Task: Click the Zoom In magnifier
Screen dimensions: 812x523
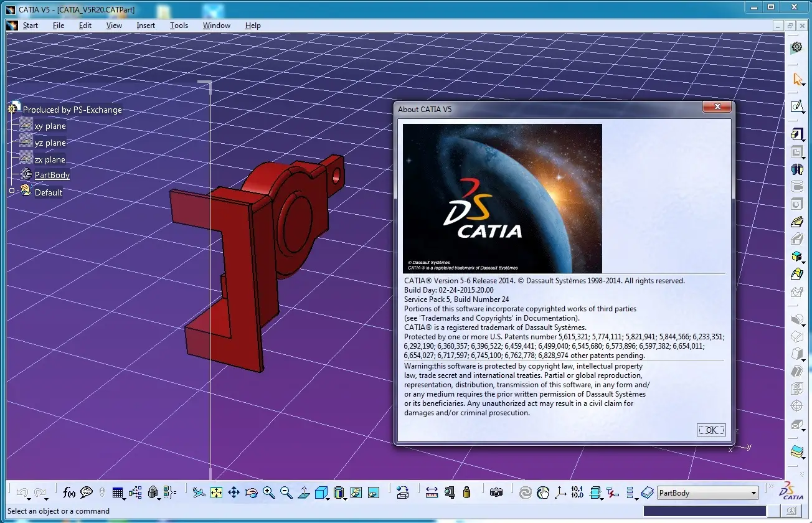Action: coord(269,492)
